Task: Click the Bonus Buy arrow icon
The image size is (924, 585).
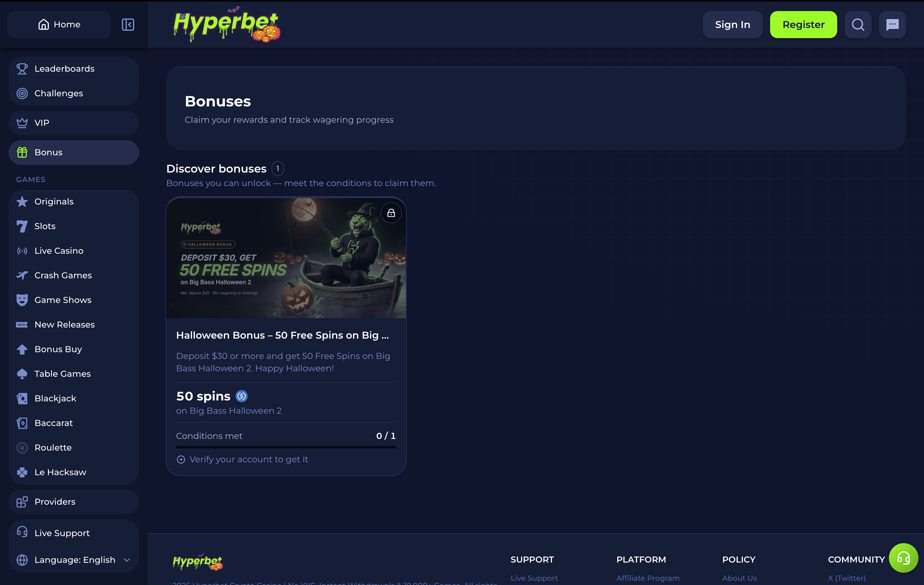Action: point(22,349)
